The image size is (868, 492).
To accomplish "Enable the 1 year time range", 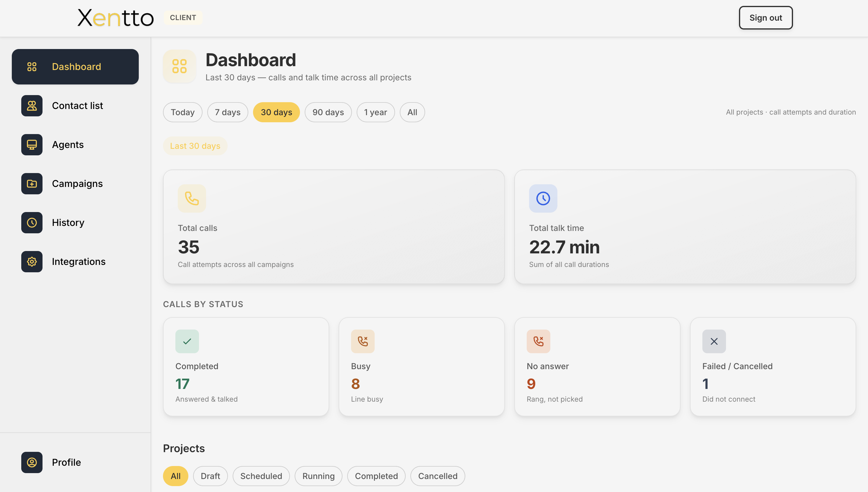I will [x=376, y=112].
